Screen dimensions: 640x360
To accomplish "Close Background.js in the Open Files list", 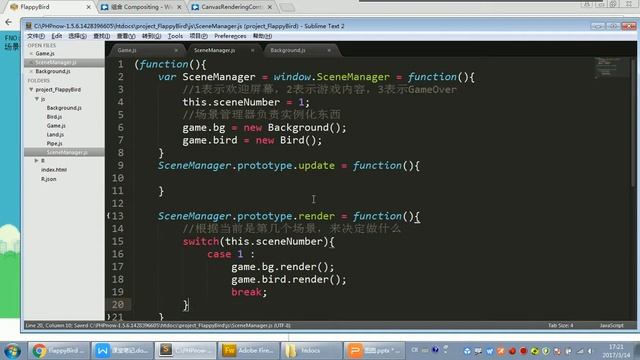I will (x=31, y=71).
